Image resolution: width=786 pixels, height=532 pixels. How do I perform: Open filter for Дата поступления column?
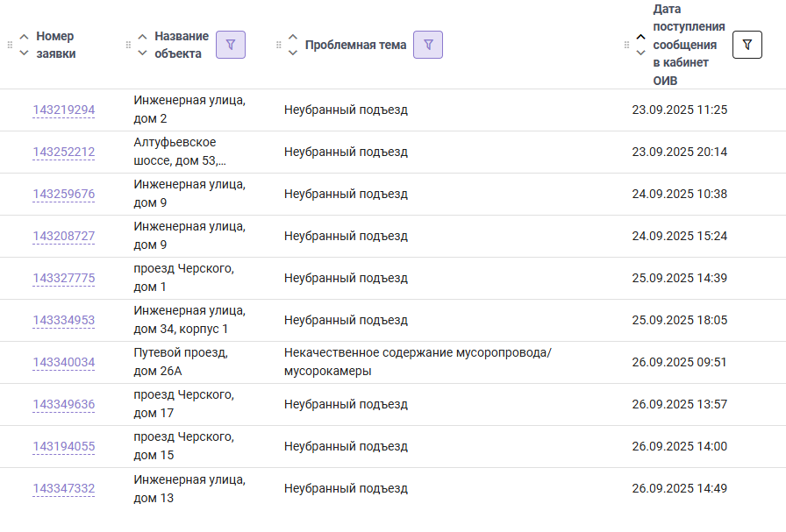click(747, 45)
